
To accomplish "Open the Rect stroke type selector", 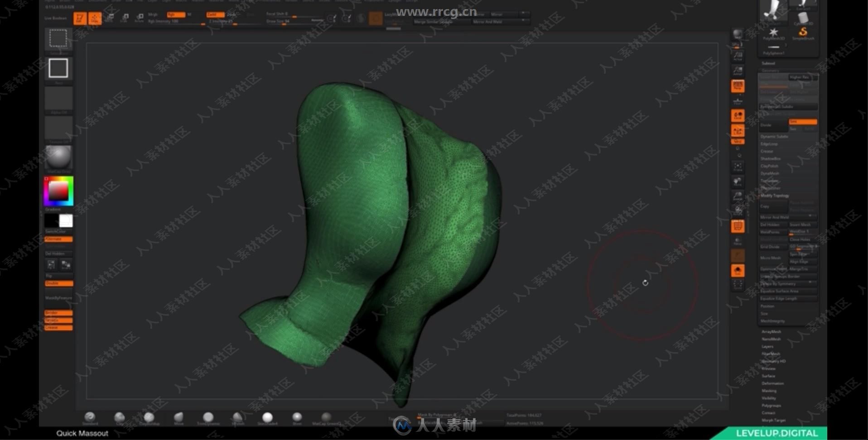I will coord(58,69).
